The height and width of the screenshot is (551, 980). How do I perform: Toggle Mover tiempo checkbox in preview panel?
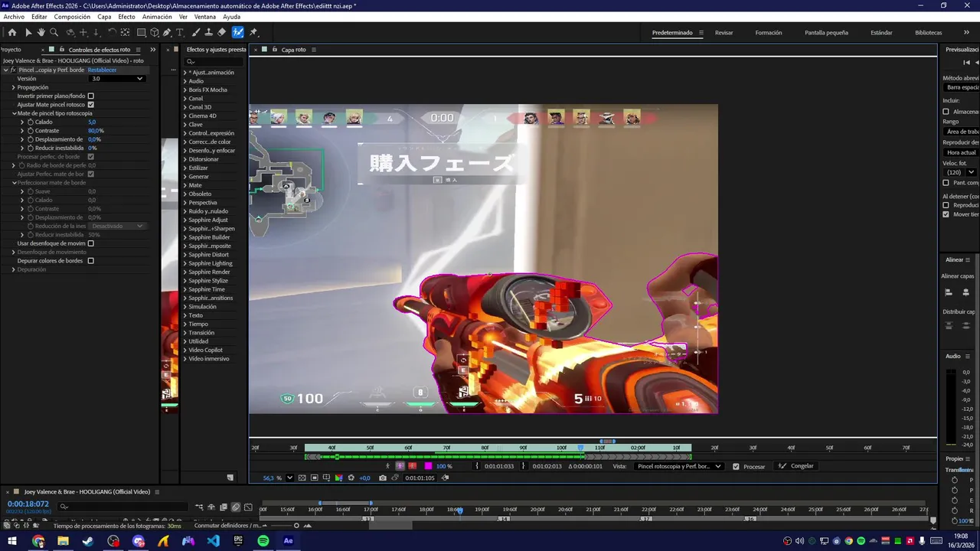tap(946, 214)
